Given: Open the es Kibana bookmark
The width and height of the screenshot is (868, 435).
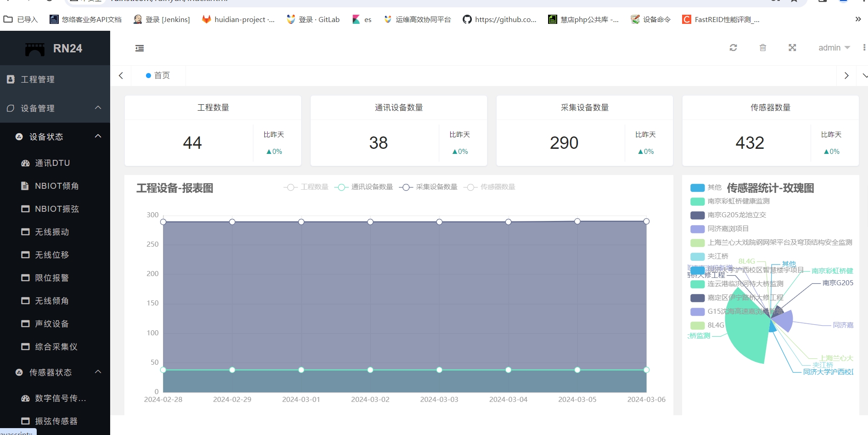Looking at the screenshot, I should tap(362, 19).
